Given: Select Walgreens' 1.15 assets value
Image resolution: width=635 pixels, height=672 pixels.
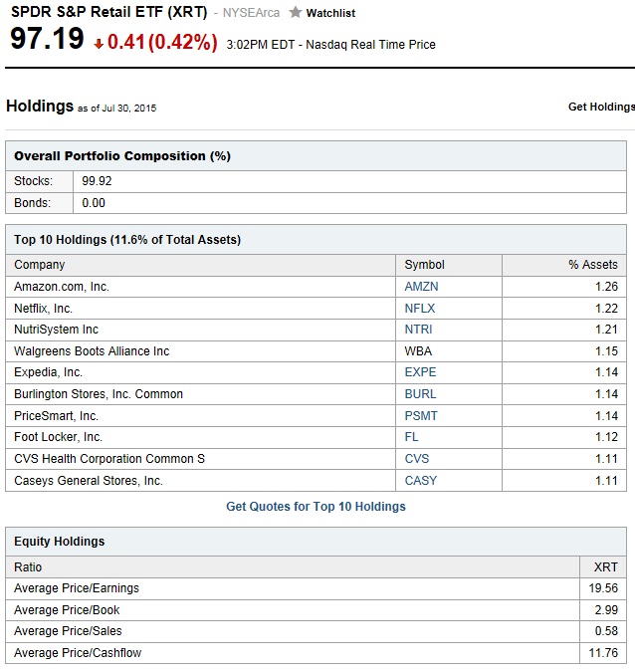Looking at the screenshot, I should [606, 351].
